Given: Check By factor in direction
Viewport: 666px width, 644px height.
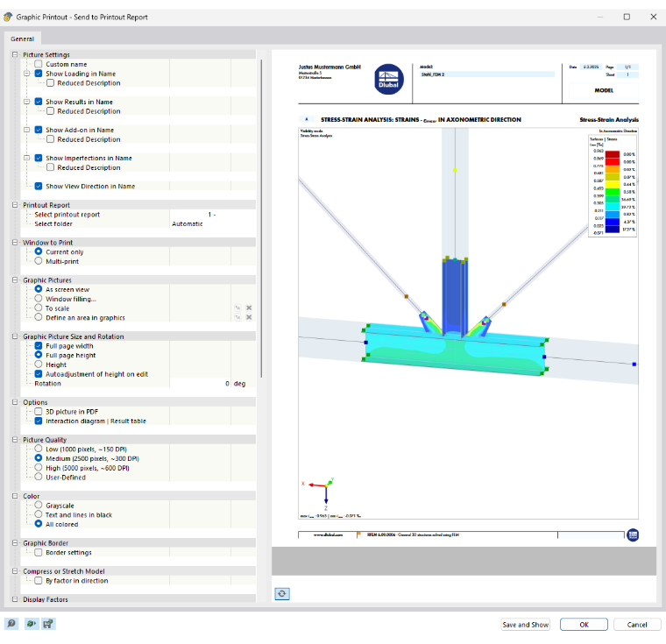Looking at the screenshot, I should click(x=39, y=580).
